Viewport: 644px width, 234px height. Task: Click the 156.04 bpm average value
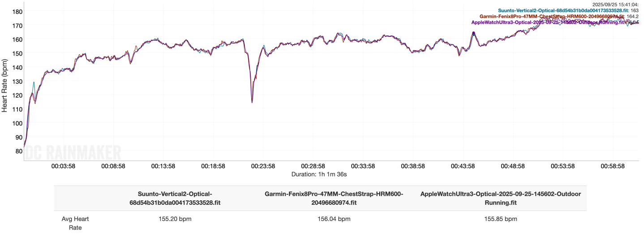click(x=334, y=219)
